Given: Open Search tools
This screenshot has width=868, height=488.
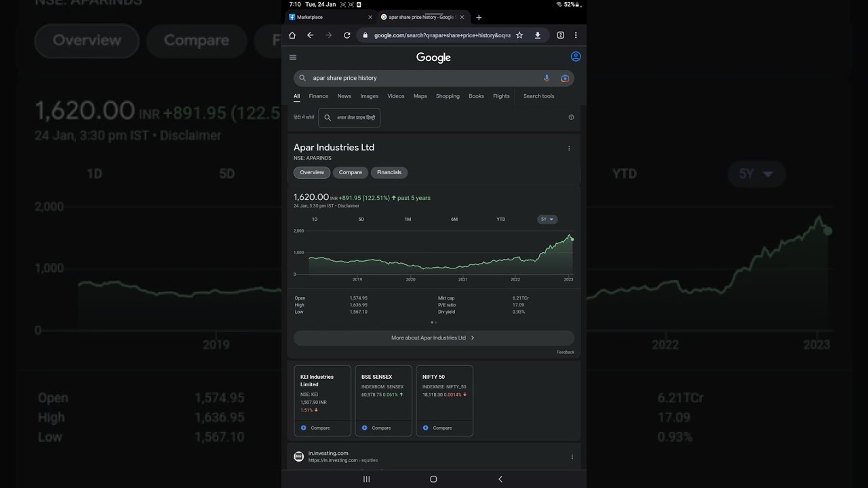Looking at the screenshot, I should 539,96.
